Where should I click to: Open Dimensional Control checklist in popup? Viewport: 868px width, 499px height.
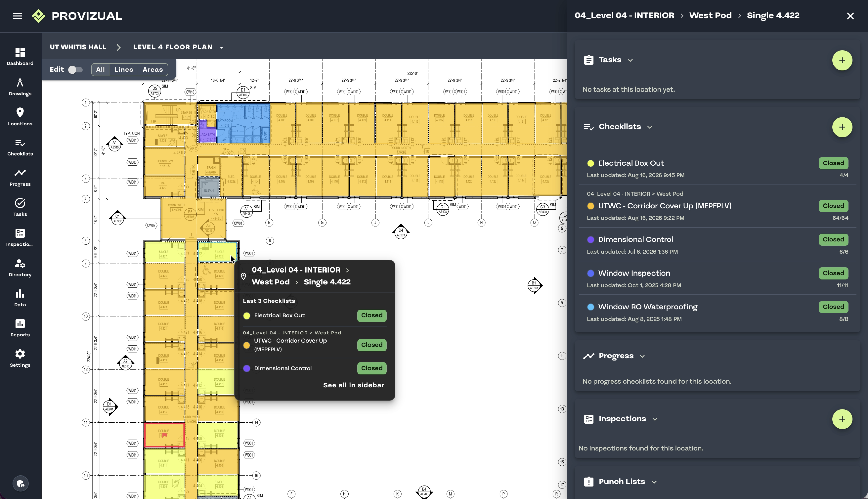[315, 368]
